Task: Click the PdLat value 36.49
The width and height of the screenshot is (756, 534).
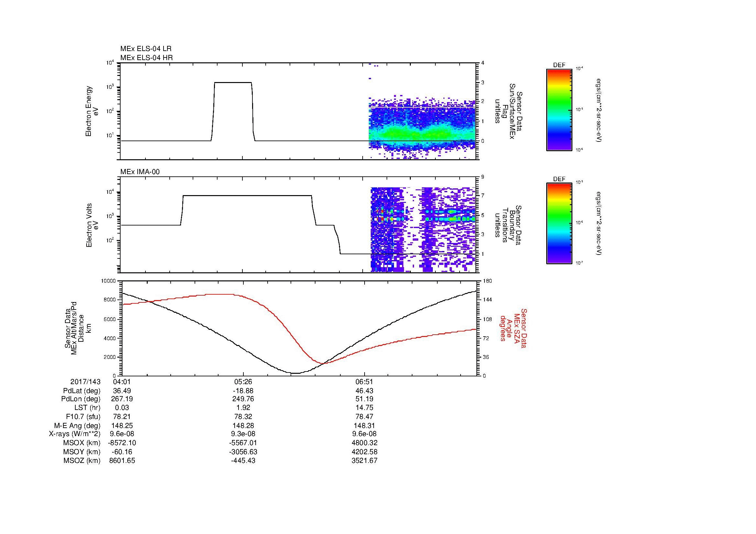Action: point(122,391)
